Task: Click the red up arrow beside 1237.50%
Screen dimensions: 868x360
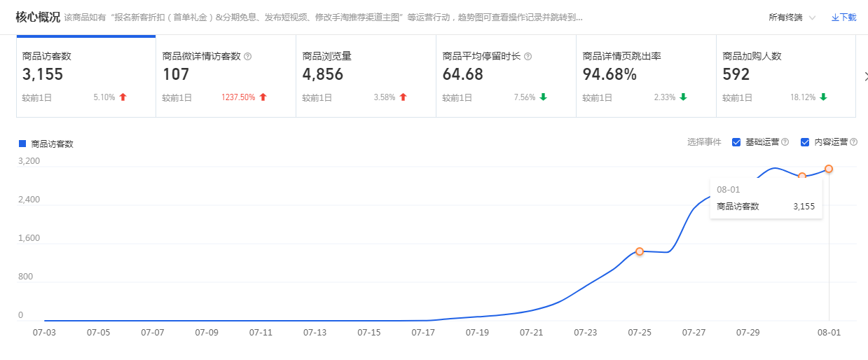Action: pos(263,97)
